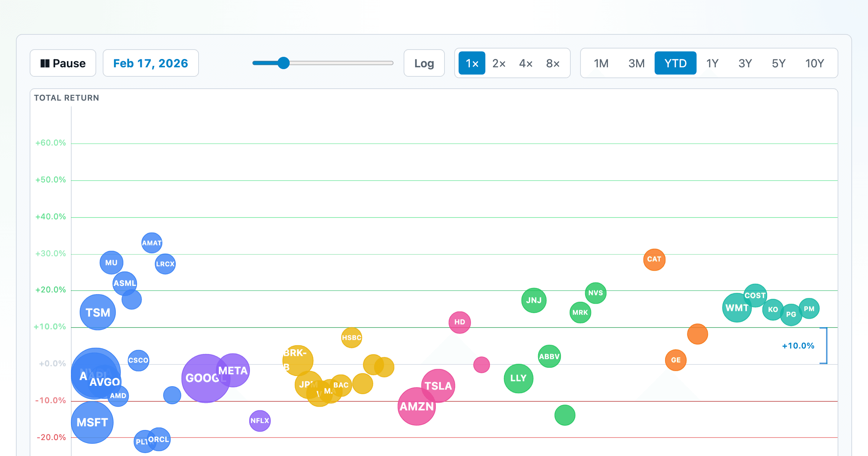The width and height of the screenshot is (868, 456).
Task: Click the TOTAL RETURN axis title
Action: [67, 98]
